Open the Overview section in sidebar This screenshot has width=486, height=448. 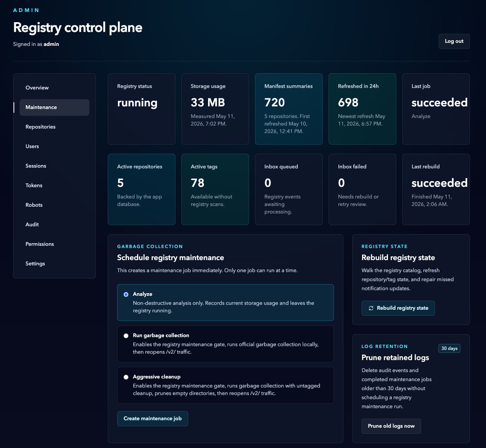click(54, 88)
